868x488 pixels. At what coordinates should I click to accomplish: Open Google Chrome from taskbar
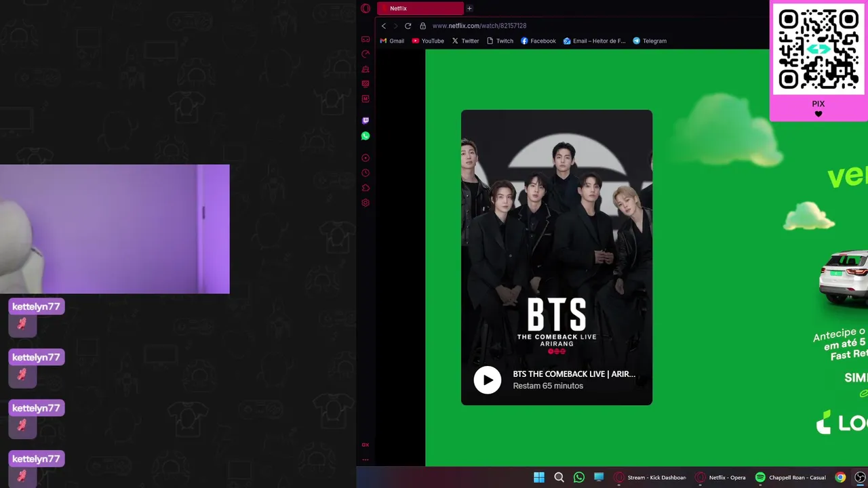840,477
